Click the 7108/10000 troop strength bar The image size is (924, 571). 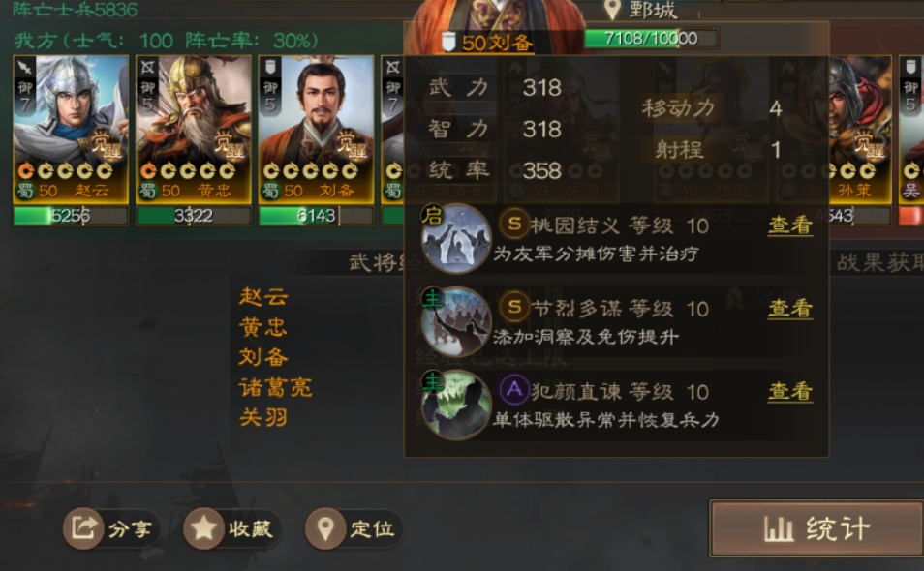coord(651,39)
